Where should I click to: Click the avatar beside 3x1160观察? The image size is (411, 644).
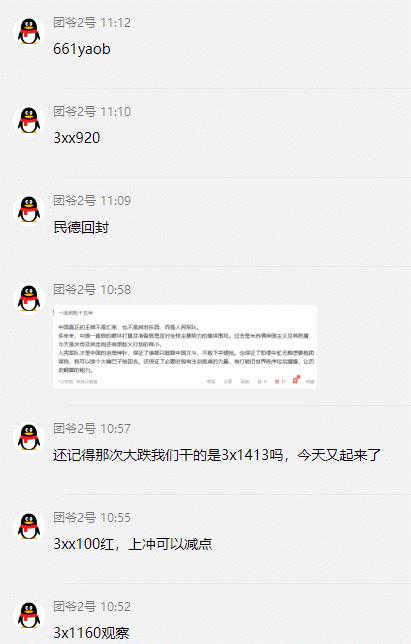29,616
